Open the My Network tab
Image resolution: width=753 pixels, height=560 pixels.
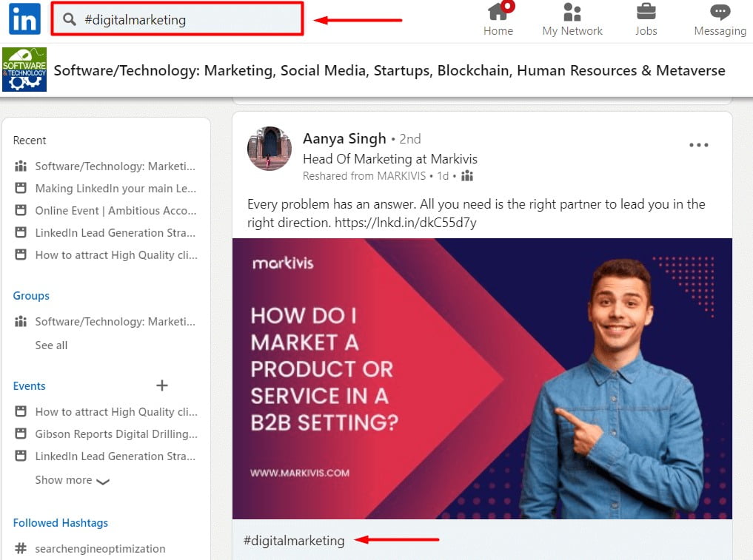click(x=572, y=19)
